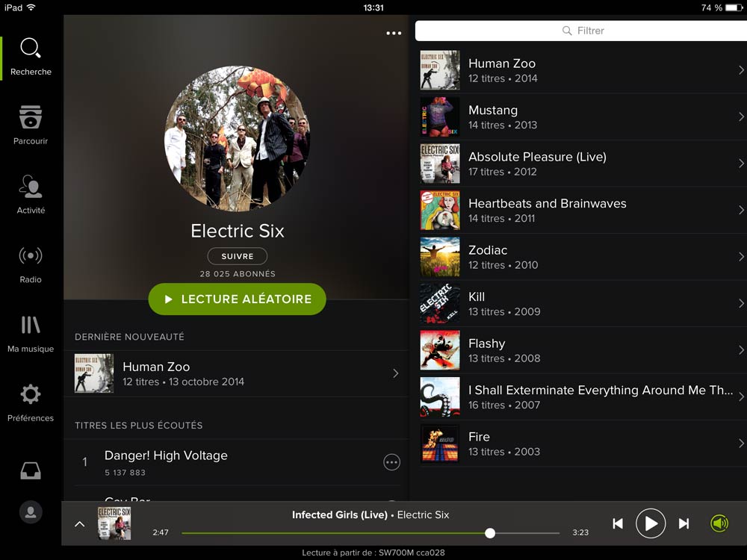The width and height of the screenshot is (747, 560).
Task: Start LECTURE ALÉATOIRE shuffle play
Action: coord(238,299)
